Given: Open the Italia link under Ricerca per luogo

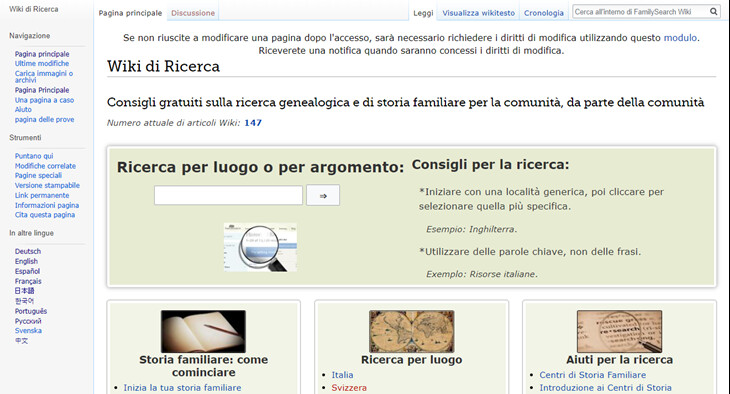Looking at the screenshot, I should point(342,375).
